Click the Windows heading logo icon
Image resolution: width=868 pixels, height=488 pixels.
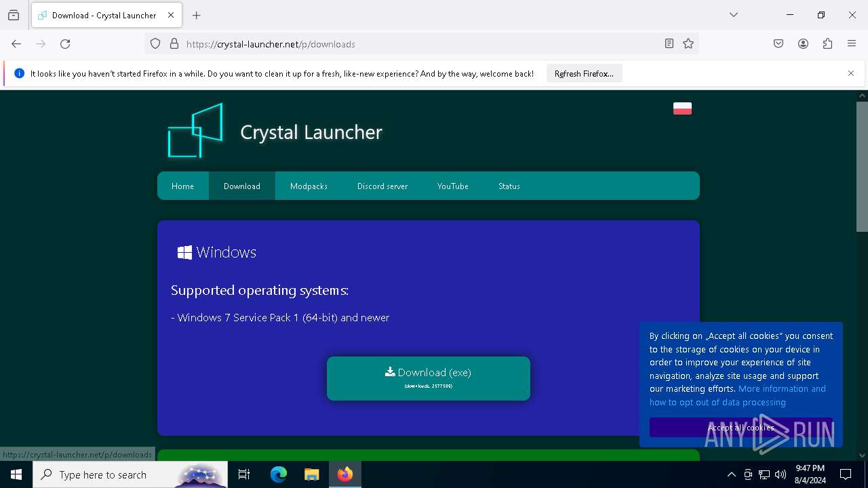[184, 253]
